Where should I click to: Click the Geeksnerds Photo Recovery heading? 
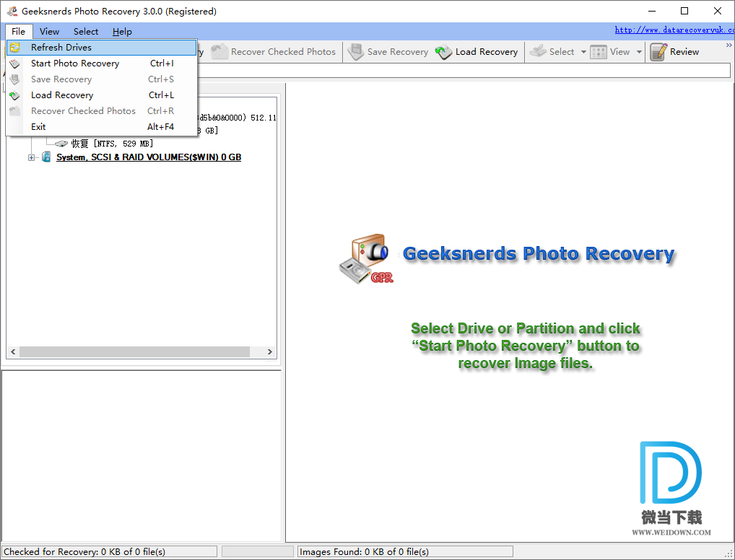[539, 253]
